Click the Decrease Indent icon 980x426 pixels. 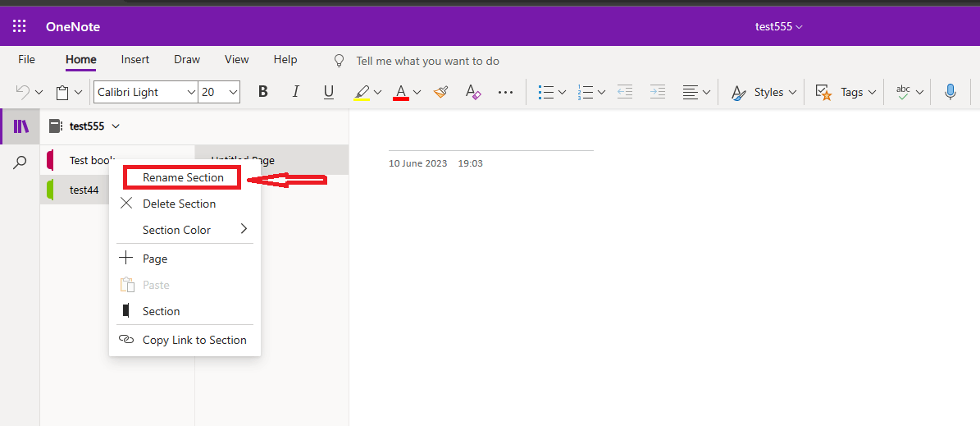625,92
